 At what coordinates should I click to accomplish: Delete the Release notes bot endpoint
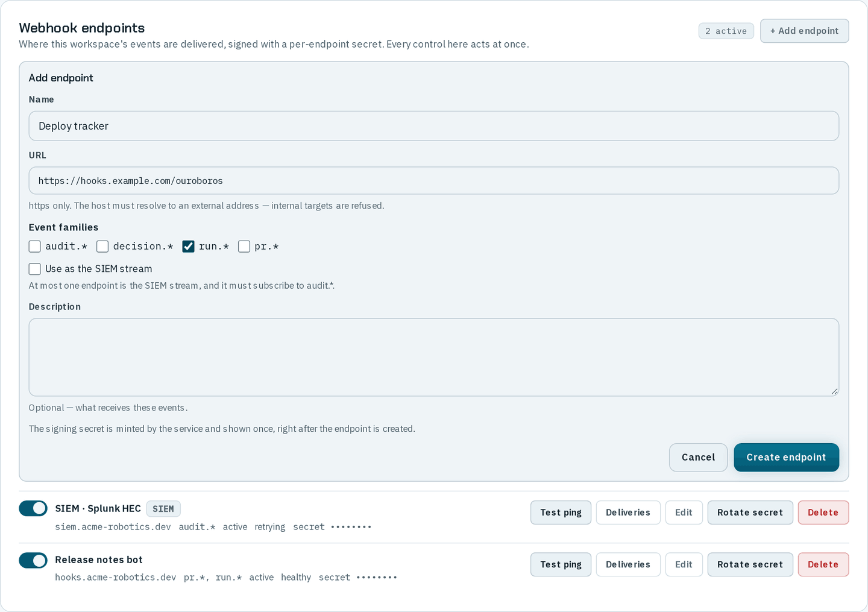tap(823, 564)
